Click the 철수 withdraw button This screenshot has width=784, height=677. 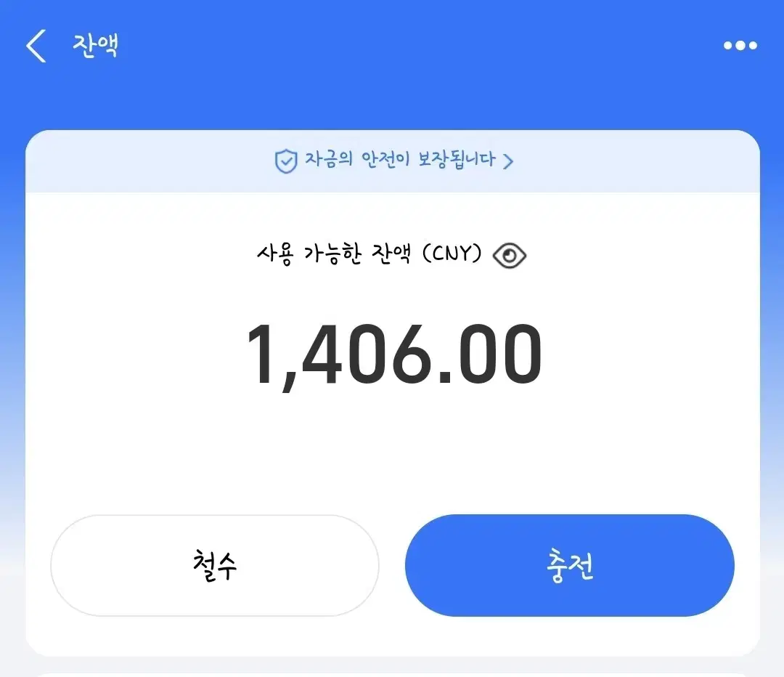[214, 565]
